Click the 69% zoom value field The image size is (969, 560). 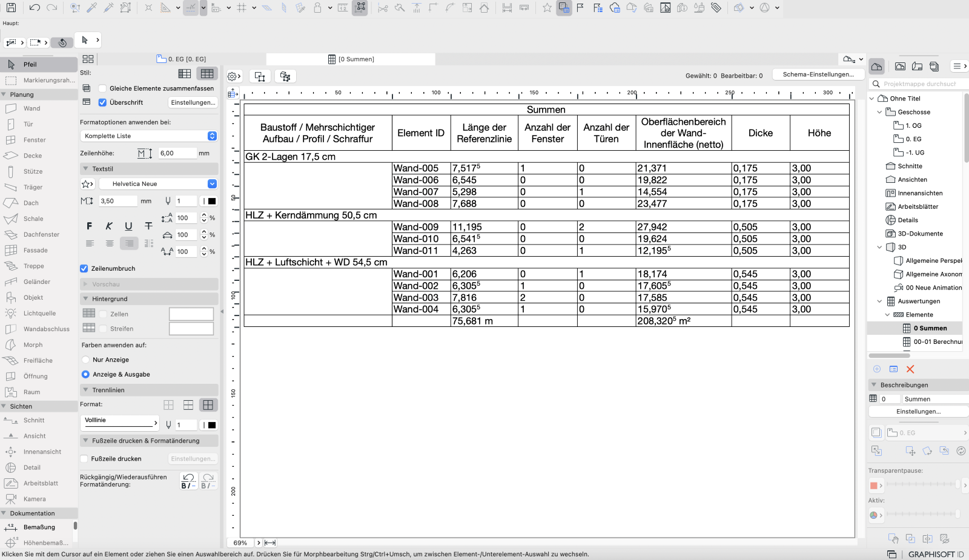pos(240,542)
